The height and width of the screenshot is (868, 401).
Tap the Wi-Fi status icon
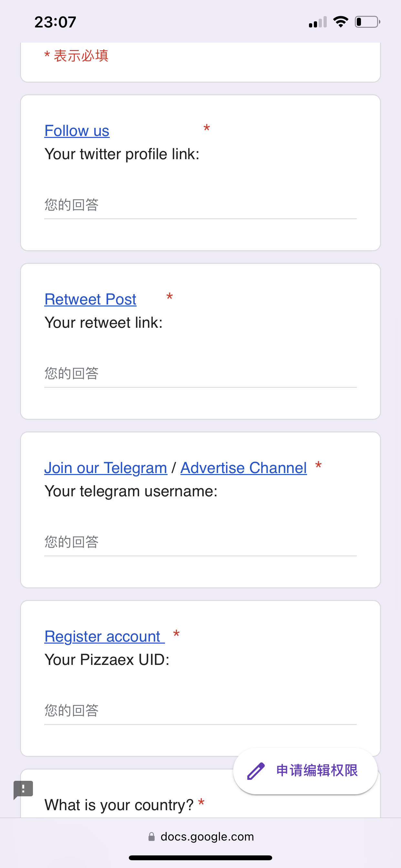(x=341, y=22)
